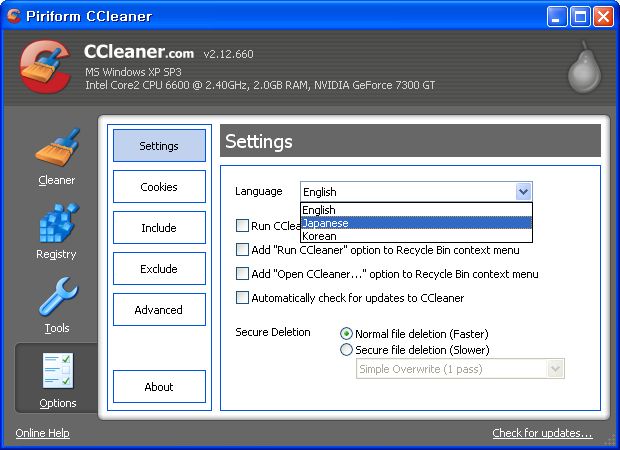Open the Cleaner section broom icon
The image size is (620, 450).
[57, 148]
